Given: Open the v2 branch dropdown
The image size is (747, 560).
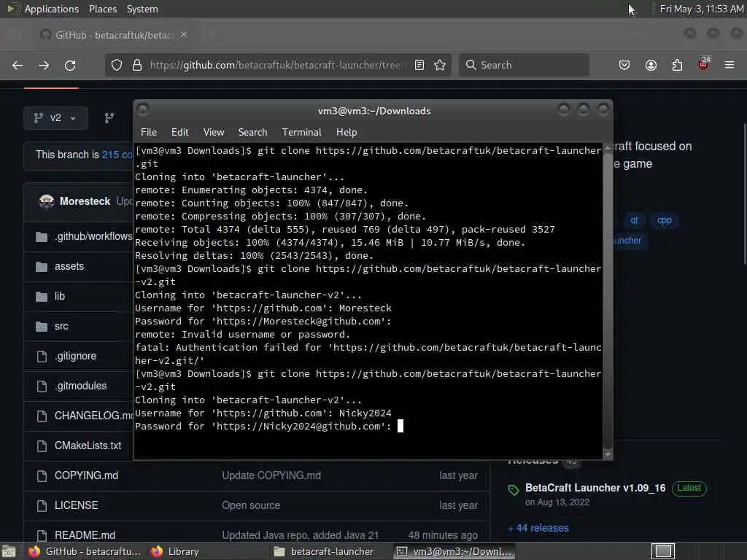Looking at the screenshot, I should pos(55,118).
